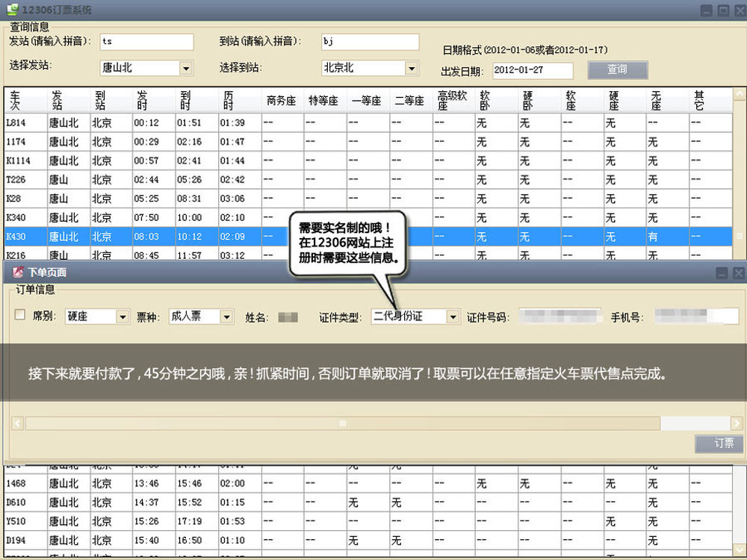Viewport: 747px width, 560px height.
Task: Click the 商务座 column header
Action: tap(282, 101)
